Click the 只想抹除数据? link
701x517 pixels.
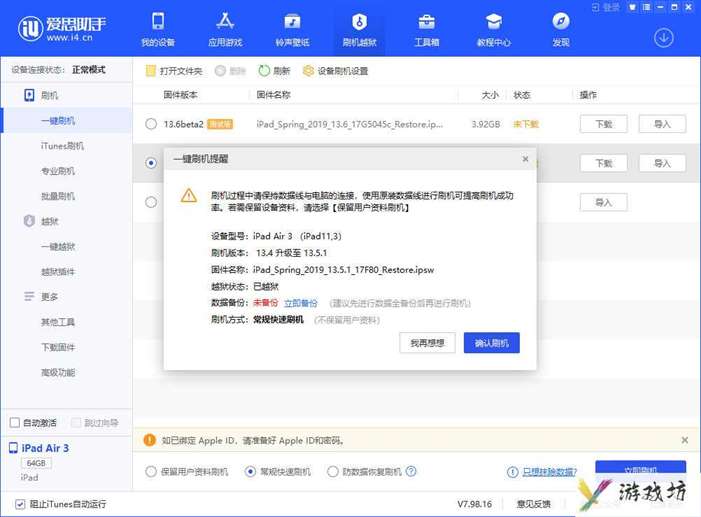[x=549, y=471]
